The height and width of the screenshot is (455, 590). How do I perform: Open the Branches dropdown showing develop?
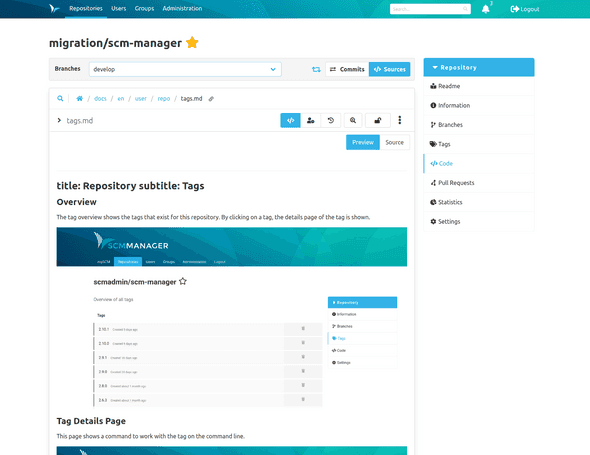coord(185,69)
